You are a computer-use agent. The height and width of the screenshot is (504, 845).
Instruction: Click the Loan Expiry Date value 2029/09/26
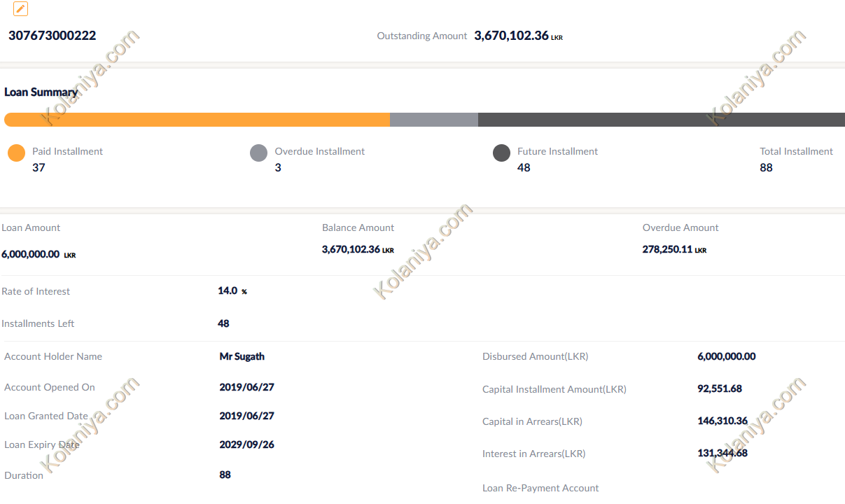(246, 444)
